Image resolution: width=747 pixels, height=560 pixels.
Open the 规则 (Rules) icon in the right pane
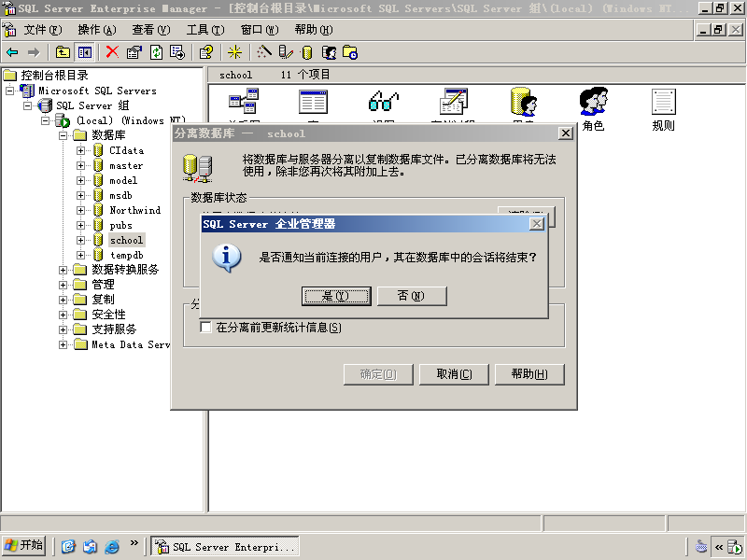coord(664,102)
